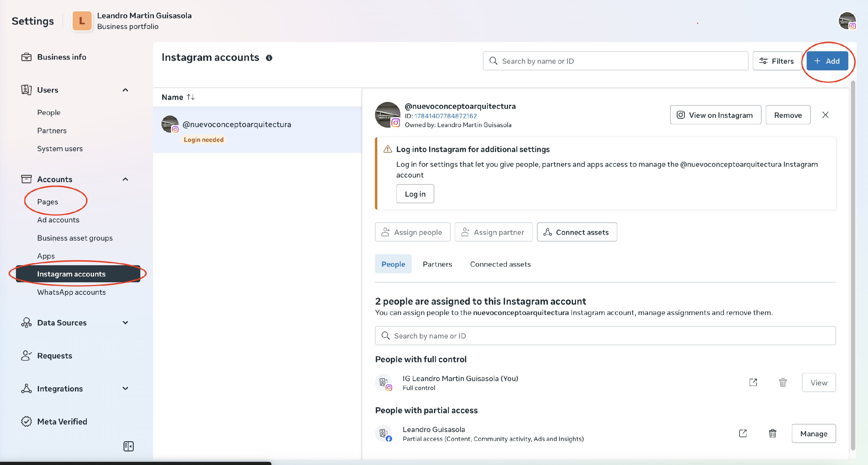Click the info icon beside Instagram accounts heading
The height and width of the screenshot is (465, 868).
point(269,58)
